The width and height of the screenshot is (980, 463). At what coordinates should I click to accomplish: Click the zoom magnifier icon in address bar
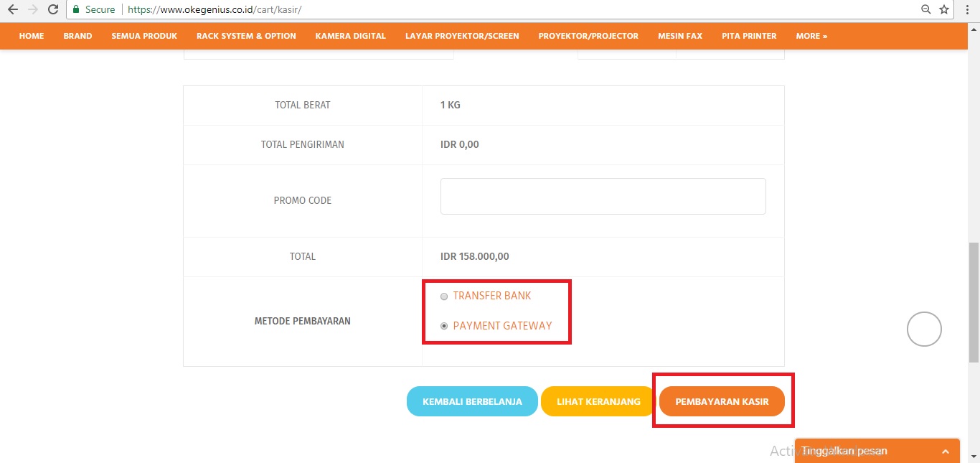pos(926,10)
